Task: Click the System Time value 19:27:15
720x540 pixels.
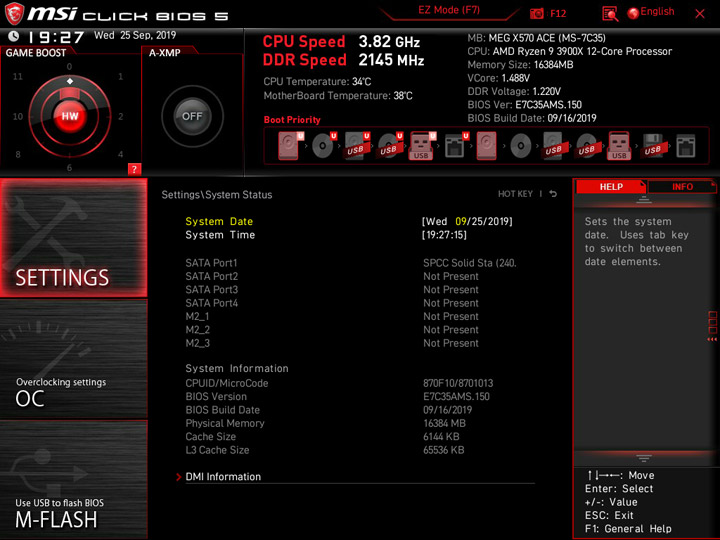Action: [x=444, y=235]
